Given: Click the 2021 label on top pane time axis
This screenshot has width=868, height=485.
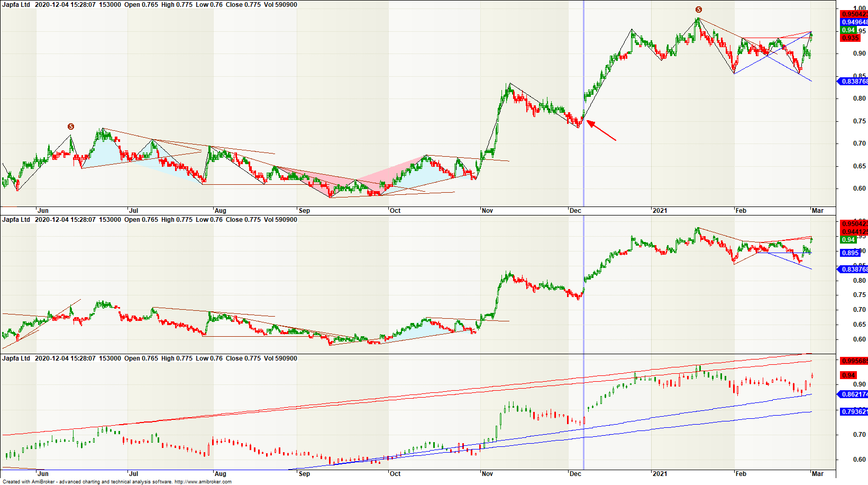Looking at the screenshot, I should 660,211.
